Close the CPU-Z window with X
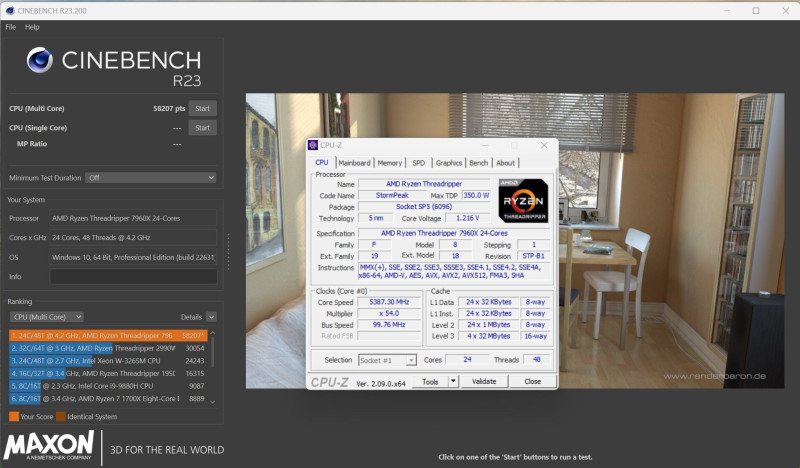This screenshot has height=468, width=800. [x=544, y=145]
